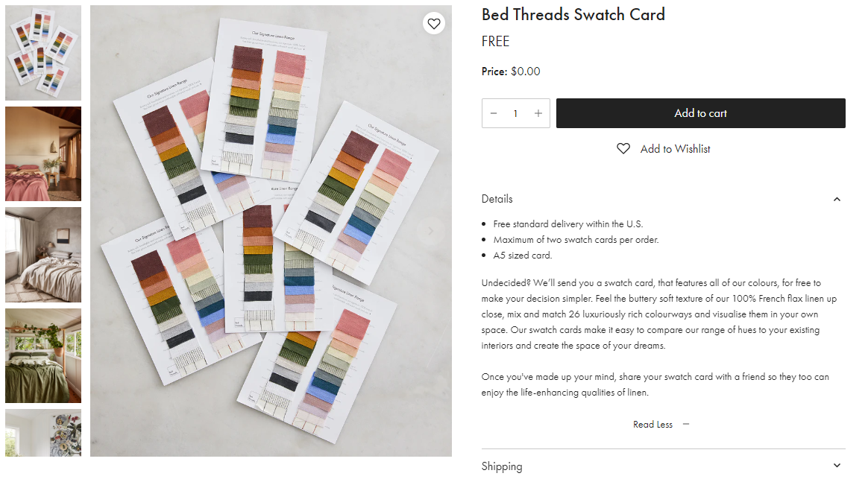Click the minus quantity icon
868x482 pixels.
[x=494, y=113]
